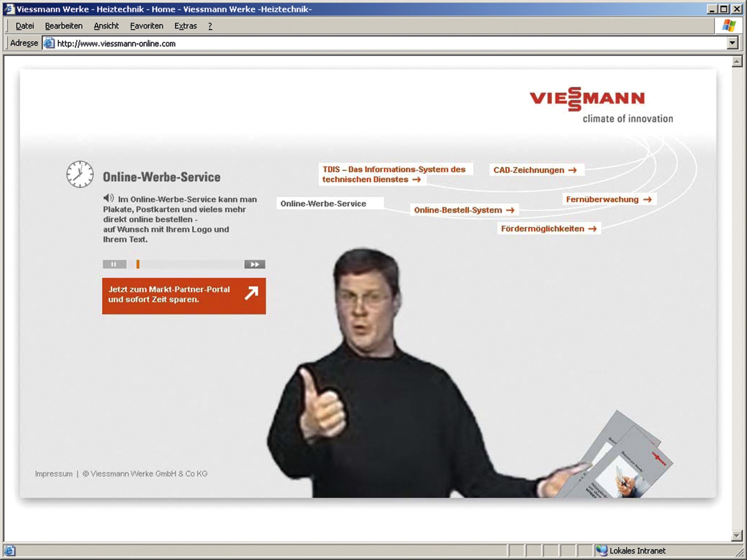
Task: Click the '© Viessmann Werke GmbH & Co KG' text
Action: point(145,474)
